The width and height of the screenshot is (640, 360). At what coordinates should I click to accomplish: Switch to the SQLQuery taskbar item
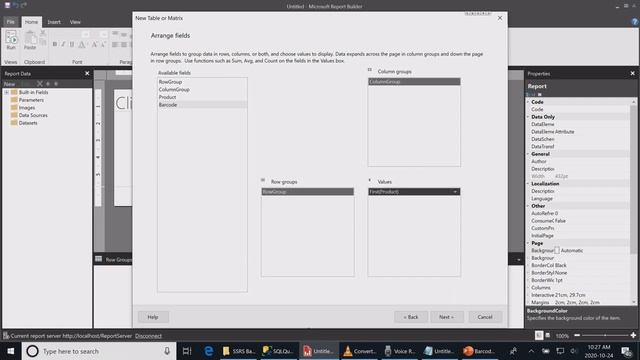[278, 351]
